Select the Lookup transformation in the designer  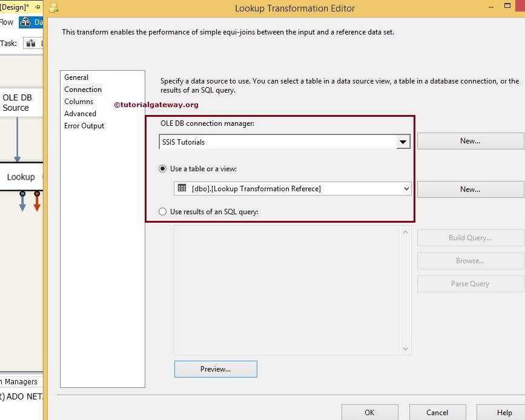coord(21,177)
